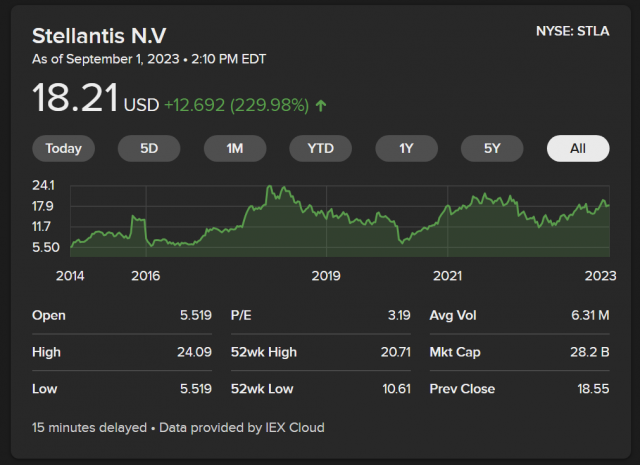Click the Stellantis N.V title
The height and width of the screenshot is (465, 640).
click(99, 36)
